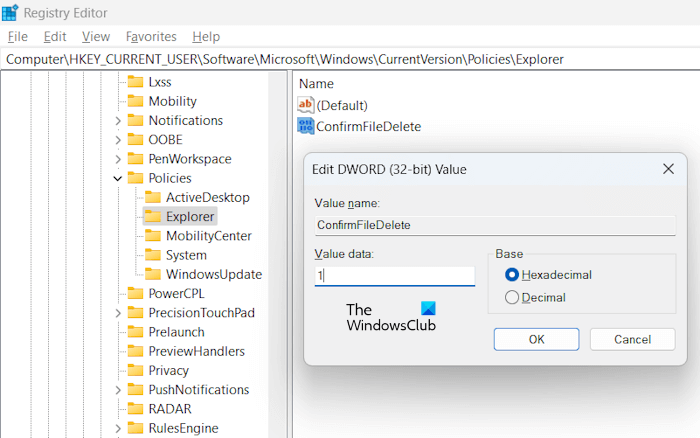Expand the PrecisionTouchPad key
The height and width of the screenshot is (438, 700).
[118, 313]
